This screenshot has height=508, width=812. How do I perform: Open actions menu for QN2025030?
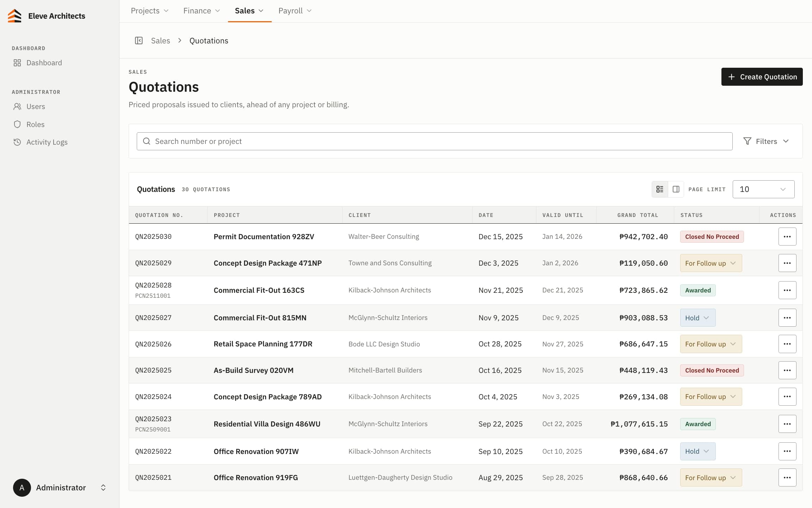787,237
